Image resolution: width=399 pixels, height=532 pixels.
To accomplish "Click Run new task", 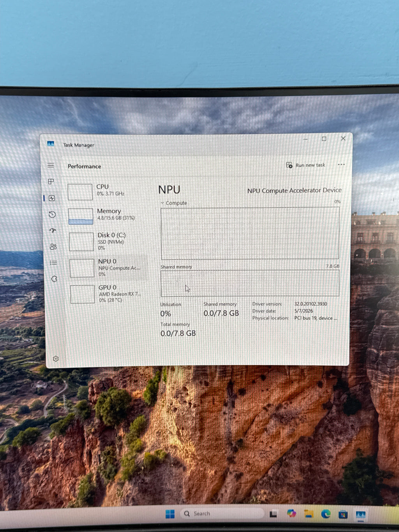I will 305,165.
